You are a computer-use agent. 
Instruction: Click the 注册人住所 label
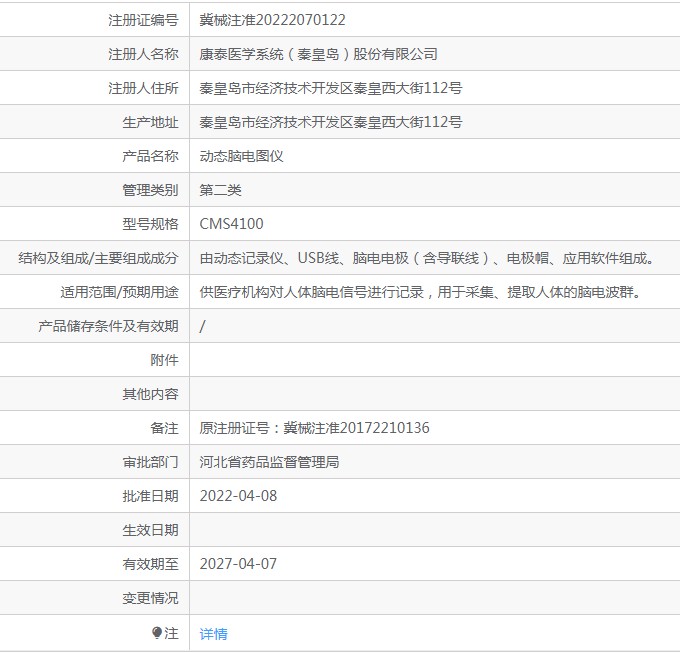pos(143,88)
